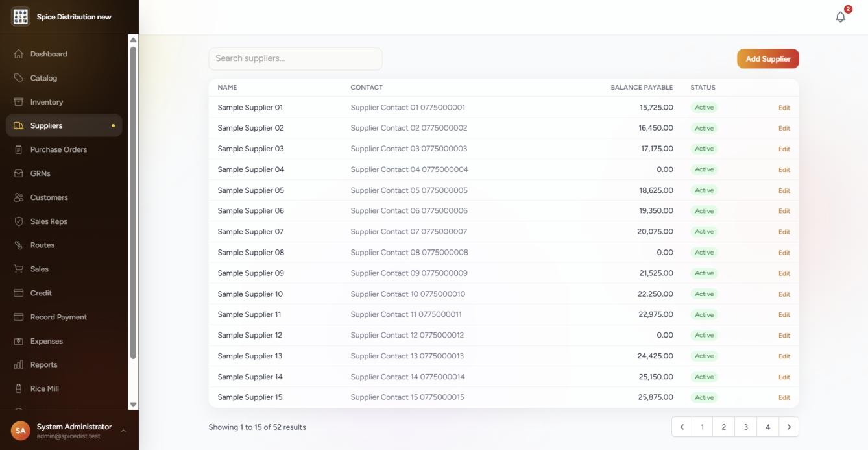Click the GRNs icon in sidebar
The height and width of the screenshot is (450, 868).
[18, 173]
